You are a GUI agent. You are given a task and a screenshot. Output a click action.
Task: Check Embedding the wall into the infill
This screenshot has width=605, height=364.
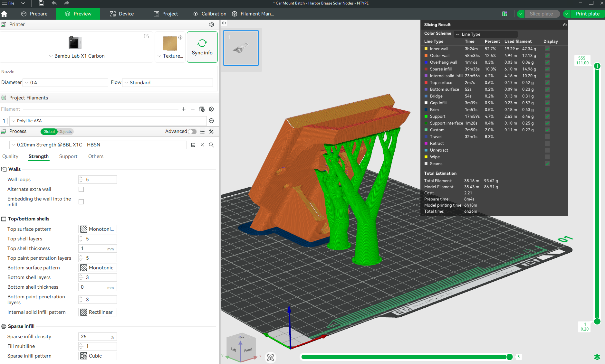pos(81,202)
